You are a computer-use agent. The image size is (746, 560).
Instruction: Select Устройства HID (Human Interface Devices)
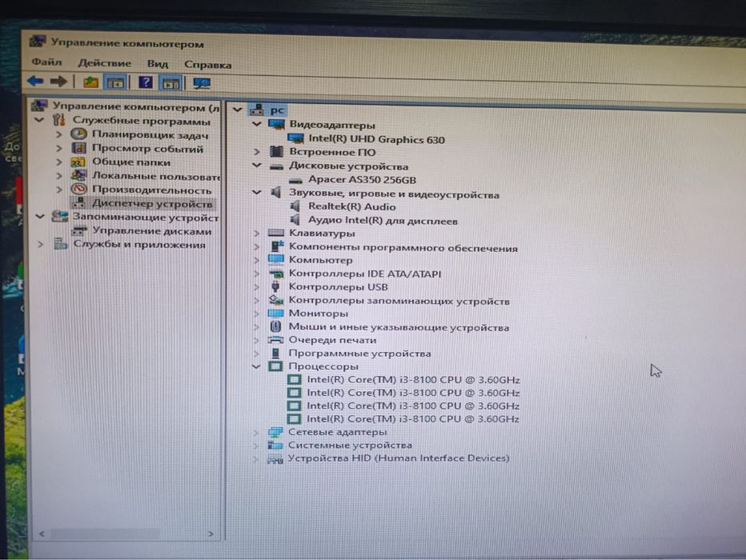399,458
